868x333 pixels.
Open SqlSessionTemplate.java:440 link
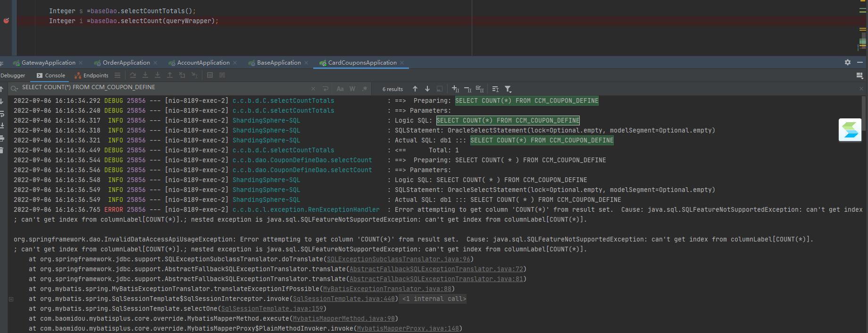coord(344,299)
